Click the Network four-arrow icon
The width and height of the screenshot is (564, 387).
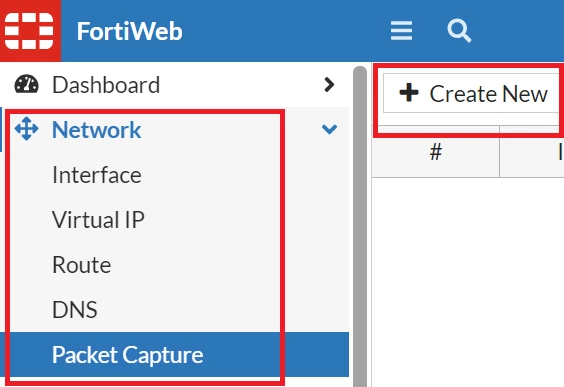[26, 129]
